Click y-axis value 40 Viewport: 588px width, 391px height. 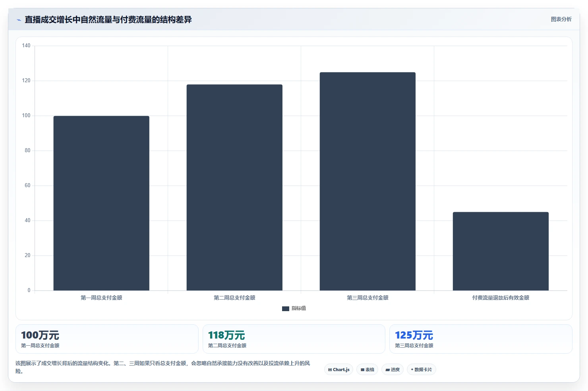tap(27, 221)
